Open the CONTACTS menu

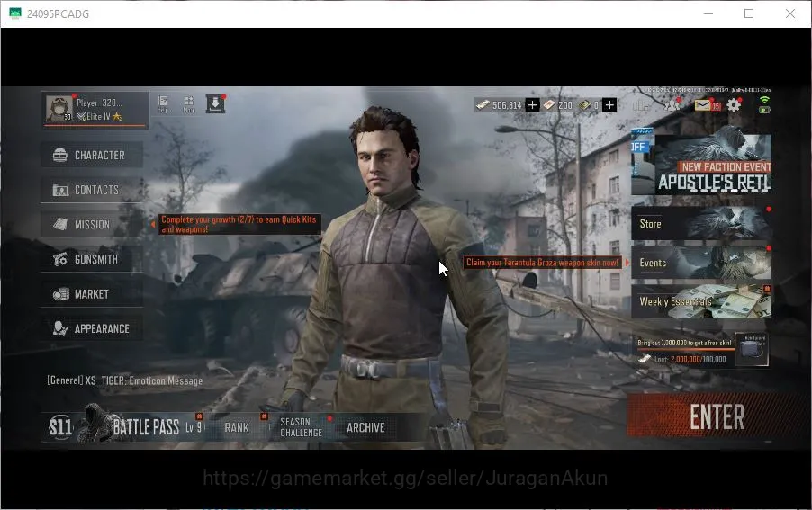(x=92, y=190)
